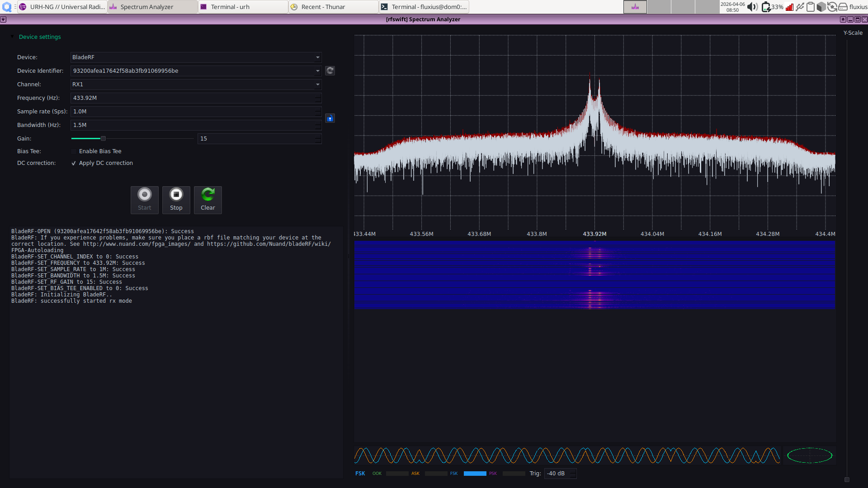Click the red network signal icon

789,7
